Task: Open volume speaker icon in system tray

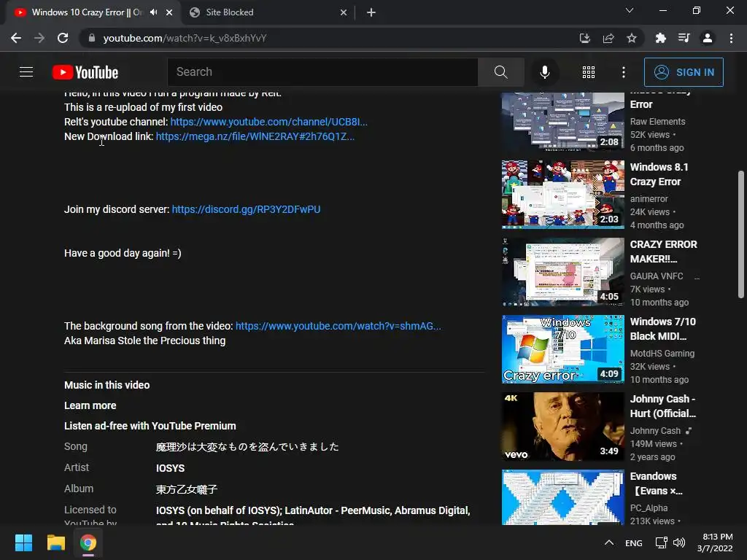Action: pos(679,542)
